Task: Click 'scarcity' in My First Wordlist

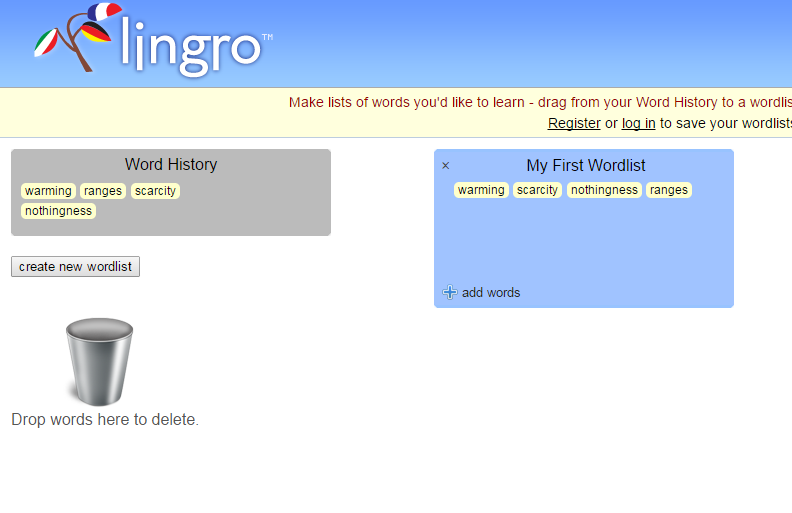Action: 537,190
